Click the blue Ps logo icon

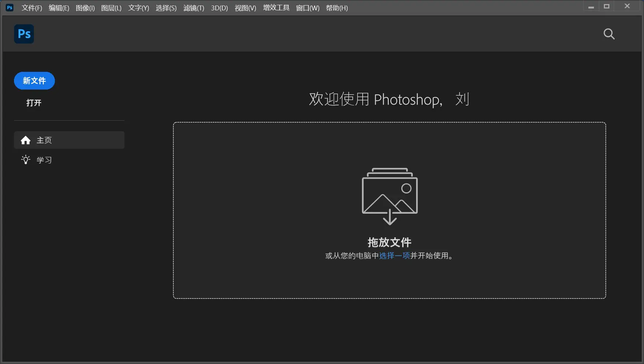pyautogui.click(x=24, y=34)
